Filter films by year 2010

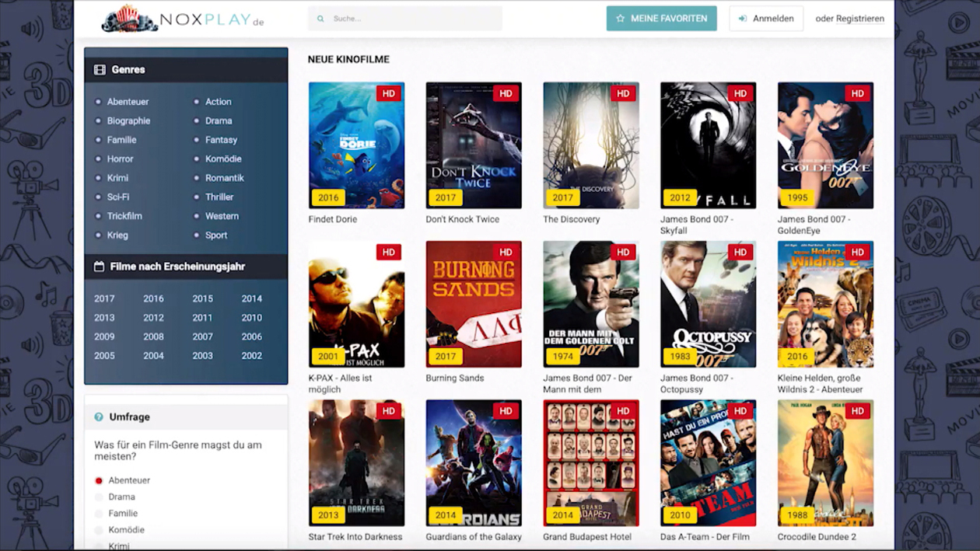tap(252, 318)
